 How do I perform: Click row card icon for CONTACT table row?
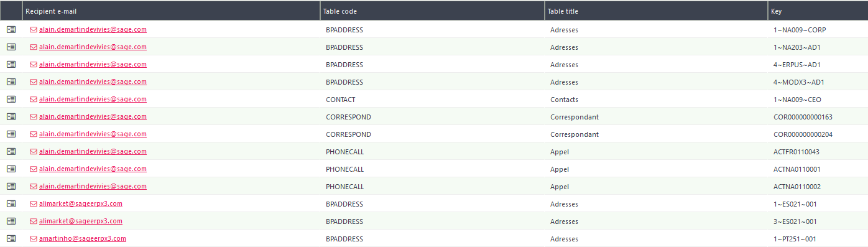click(11, 99)
